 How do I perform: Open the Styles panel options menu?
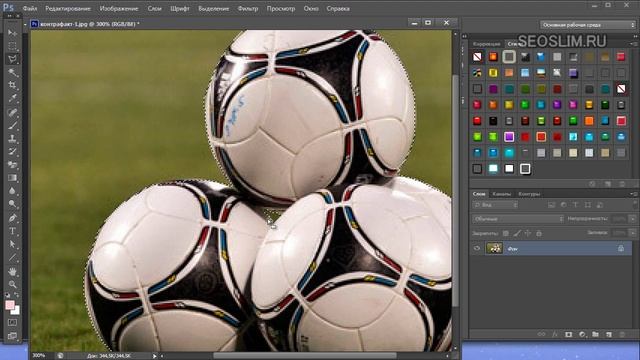point(634,43)
